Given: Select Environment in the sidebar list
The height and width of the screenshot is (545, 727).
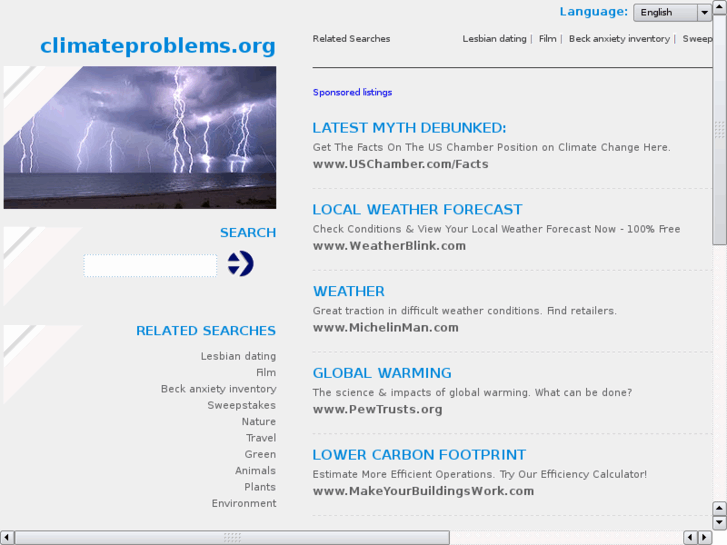Looking at the screenshot, I should [244, 503].
